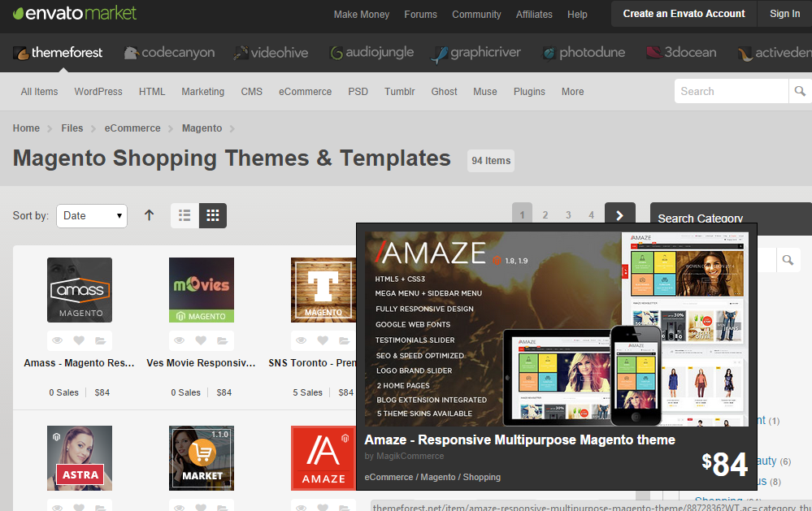Go to Home in the breadcrumb
Image resolution: width=812 pixels, height=511 pixels.
click(26, 128)
